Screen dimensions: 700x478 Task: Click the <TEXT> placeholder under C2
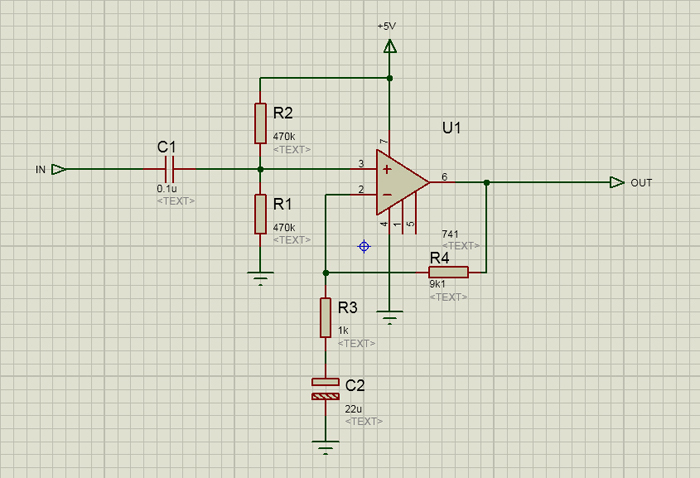[x=364, y=421]
